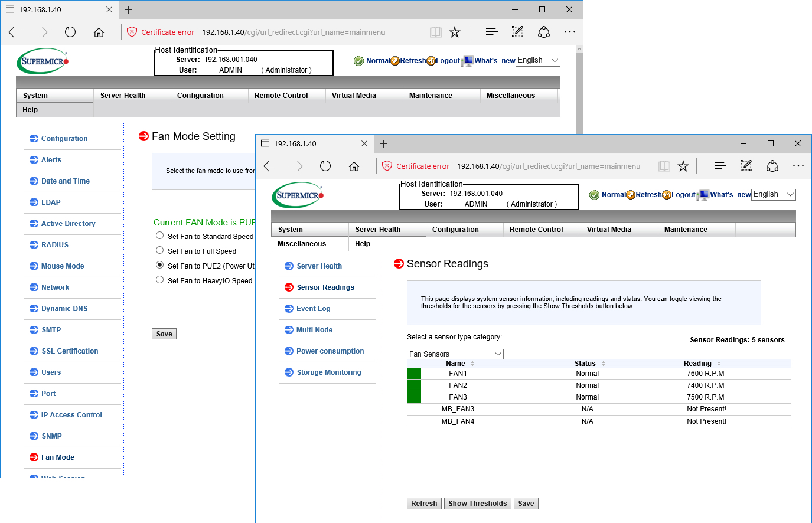
Task: Select Set Fan to HeavyIO Speed option
Action: [x=159, y=280]
